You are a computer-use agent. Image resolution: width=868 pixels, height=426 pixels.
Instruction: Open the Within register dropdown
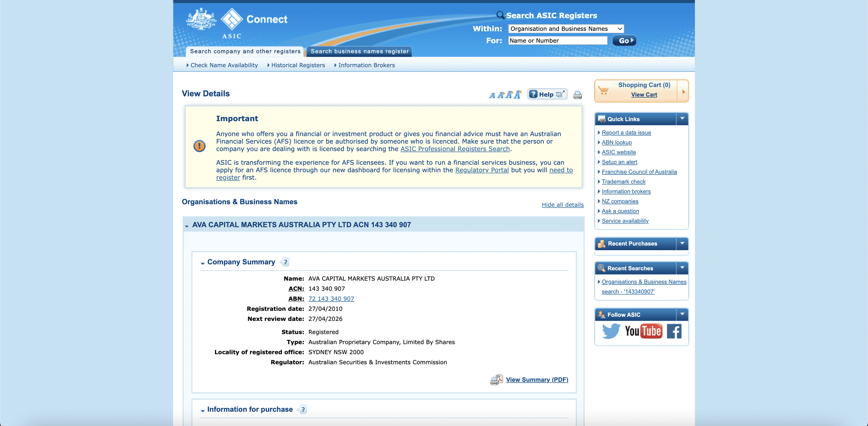[566, 29]
